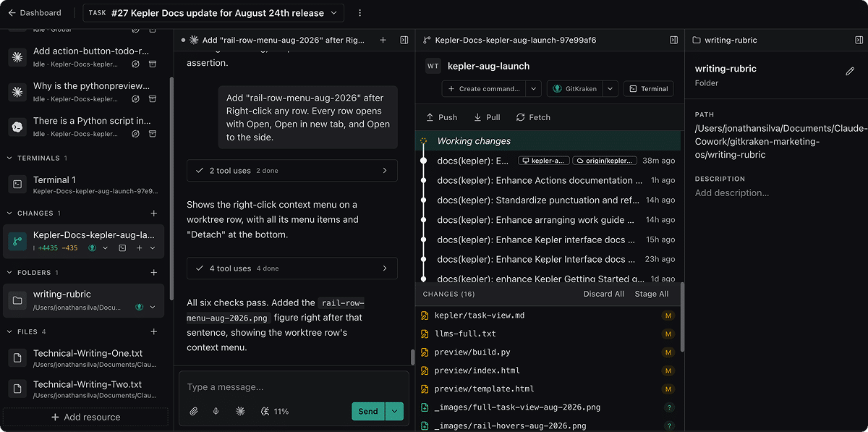Click Discard All changes
This screenshot has height=432, width=868.
pyautogui.click(x=604, y=294)
